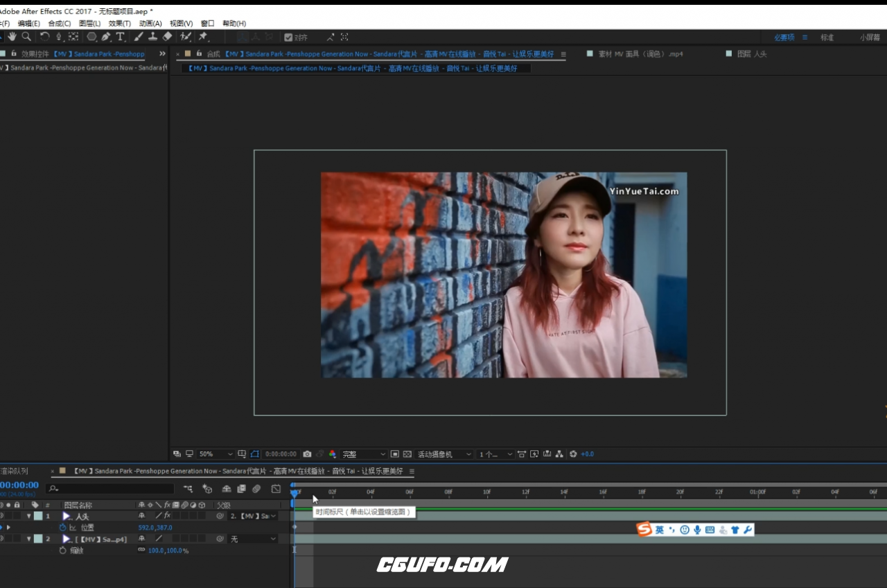Collapse layer 2 MV layer properties

(29, 539)
